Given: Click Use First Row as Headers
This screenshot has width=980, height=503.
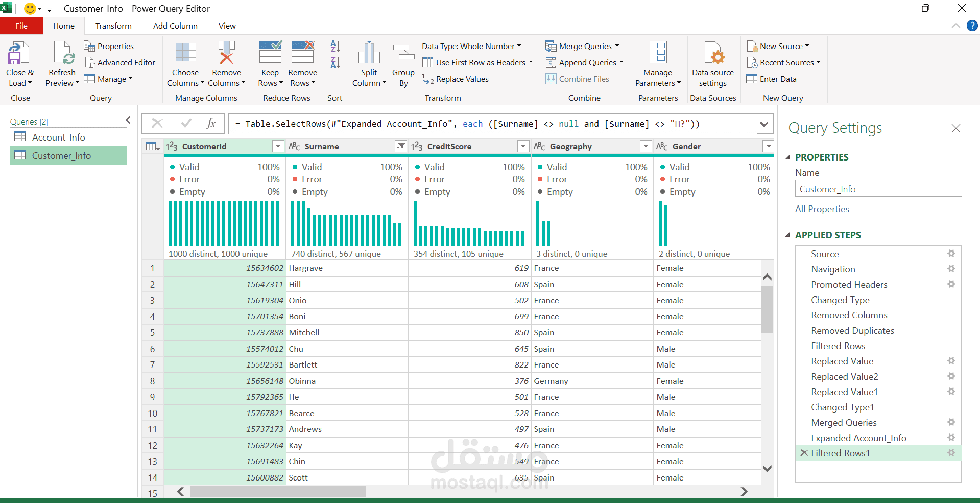Looking at the screenshot, I should [x=477, y=62].
